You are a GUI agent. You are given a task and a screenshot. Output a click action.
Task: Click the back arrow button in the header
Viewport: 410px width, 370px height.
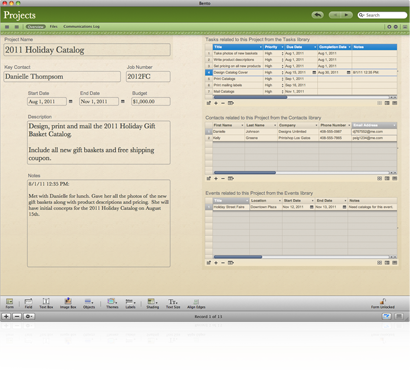(x=317, y=15)
